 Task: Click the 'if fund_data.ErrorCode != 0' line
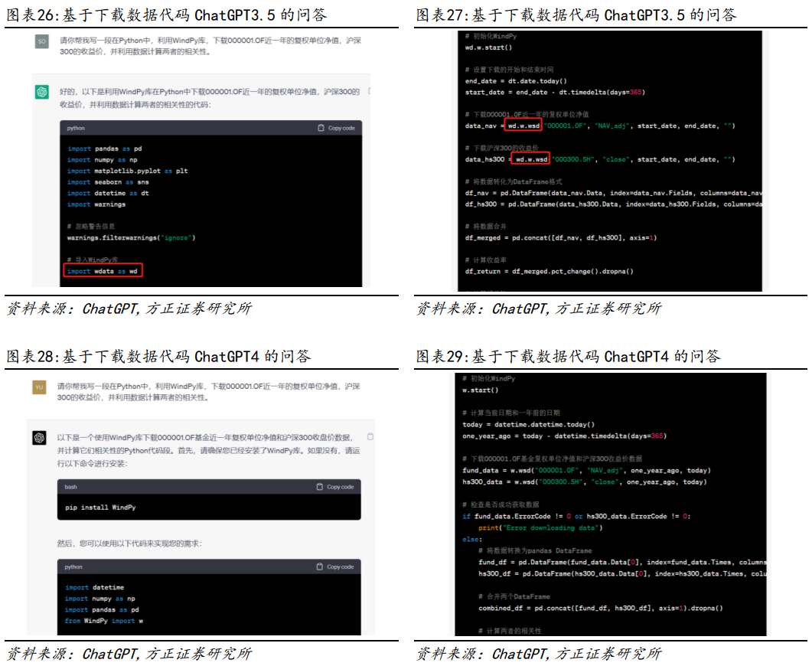[576, 516]
